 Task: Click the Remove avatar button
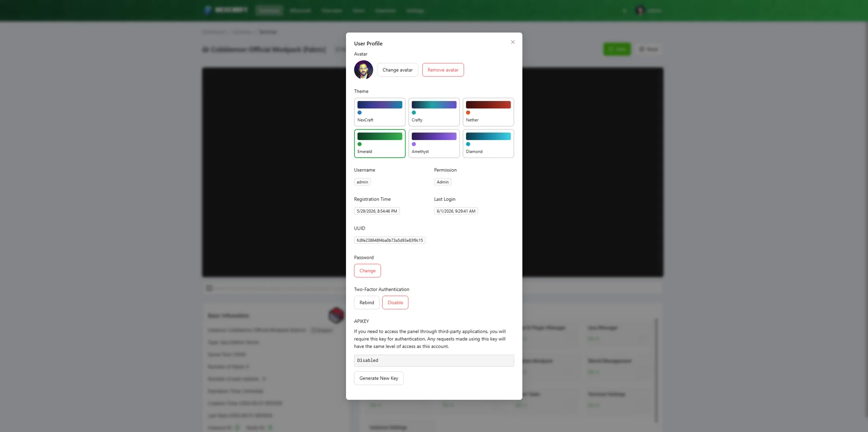click(443, 70)
